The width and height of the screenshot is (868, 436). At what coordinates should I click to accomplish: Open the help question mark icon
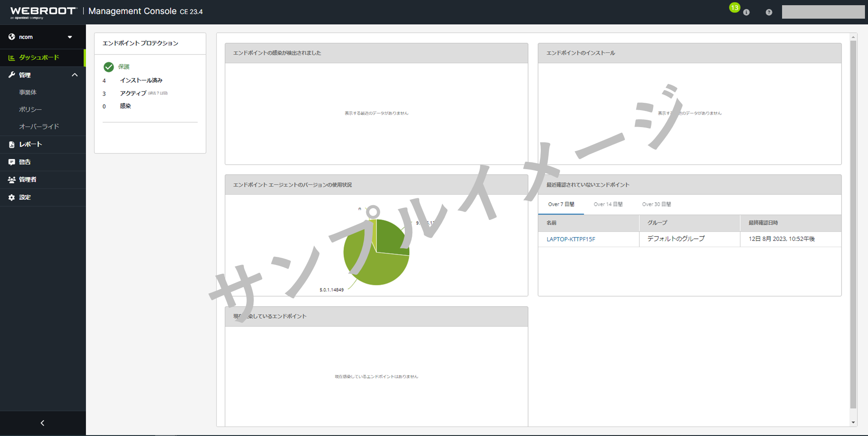pyautogui.click(x=769, y=12)
